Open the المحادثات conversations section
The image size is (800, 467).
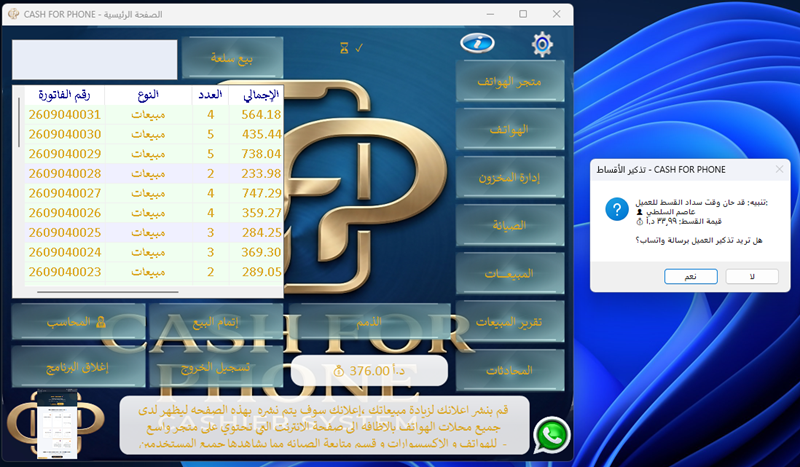(x=510, y=370)
